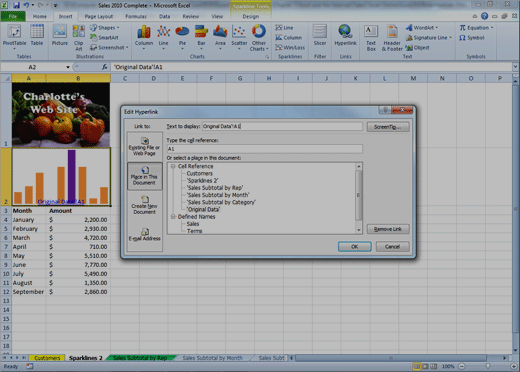Viewport: 520px width, 372px height.
Task: Choose E-mail Address link type
Action: click(145, 235)
